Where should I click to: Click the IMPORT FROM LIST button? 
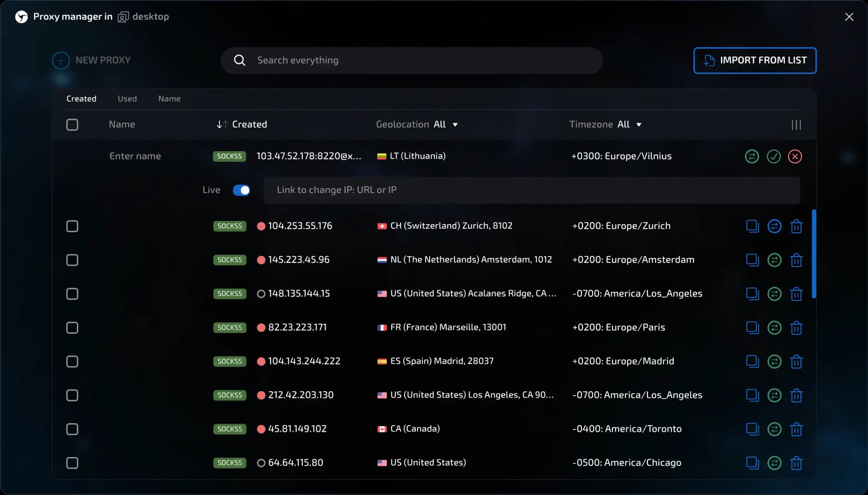754,60
